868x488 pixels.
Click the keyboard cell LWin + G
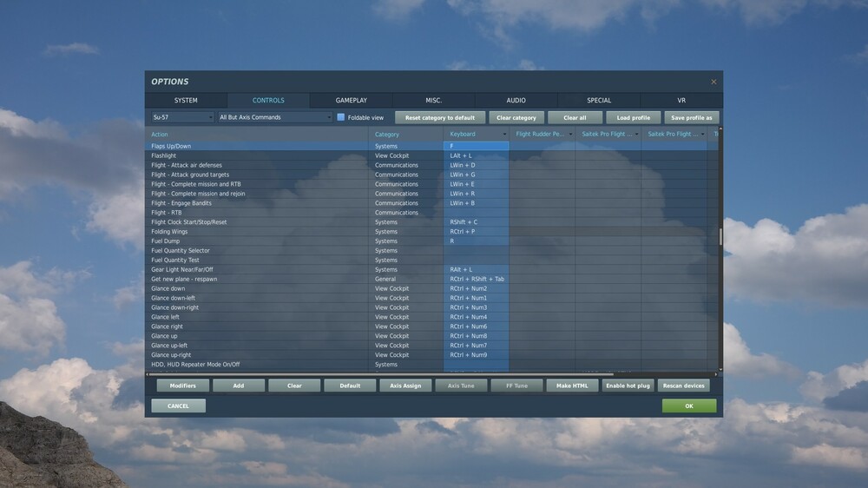point(476,175)
